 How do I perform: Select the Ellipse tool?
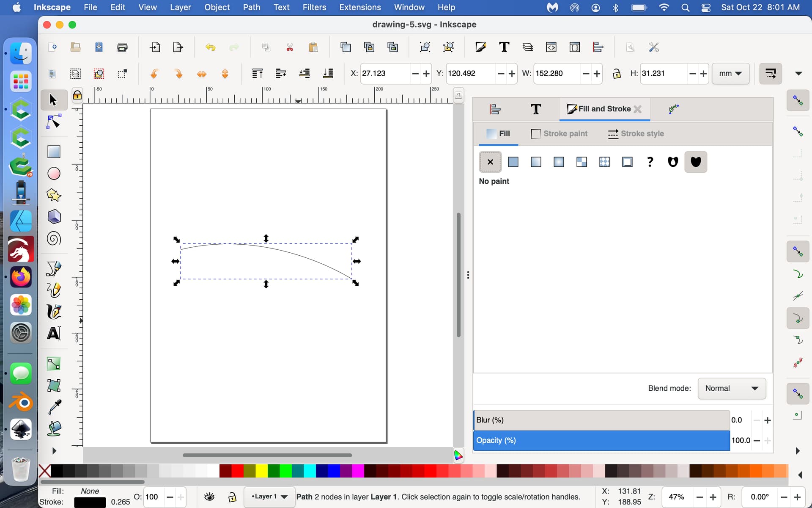(x=54, y=173)
